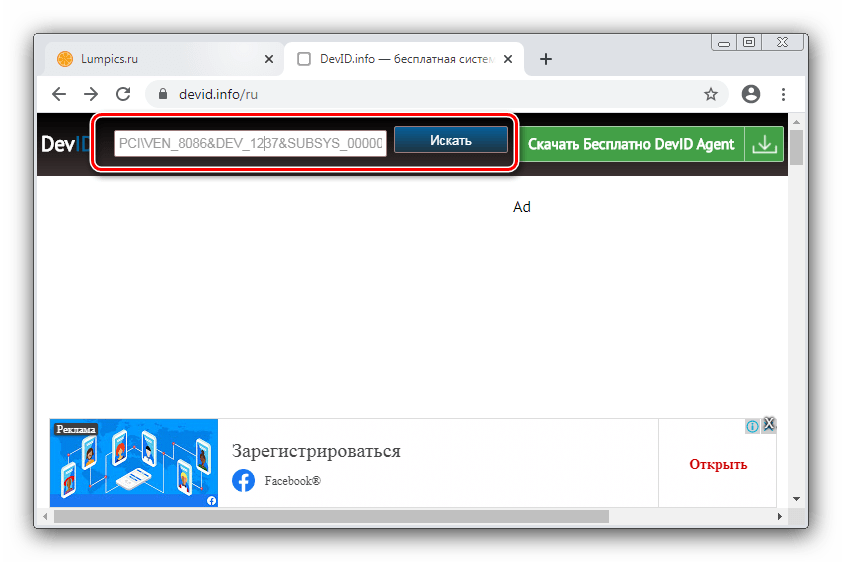Viewport: 842px width, 562px height.
Task: Close the ad banner with X
Action: tap(769, 424)
